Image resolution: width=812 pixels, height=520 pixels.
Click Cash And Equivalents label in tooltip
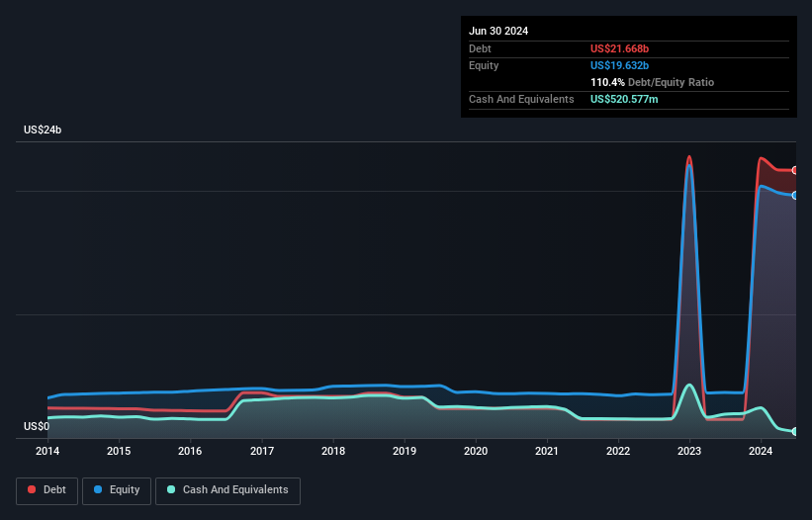pos(521,99)
